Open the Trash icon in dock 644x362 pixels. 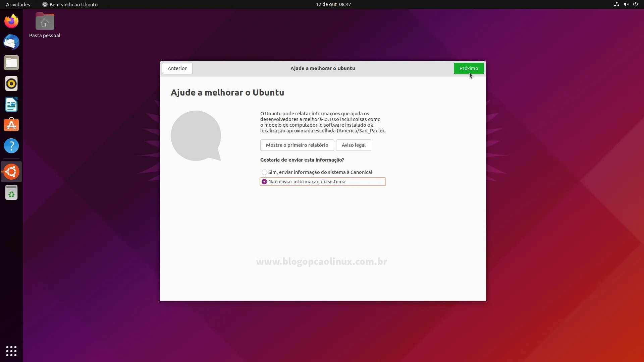(x=11, y=192)
